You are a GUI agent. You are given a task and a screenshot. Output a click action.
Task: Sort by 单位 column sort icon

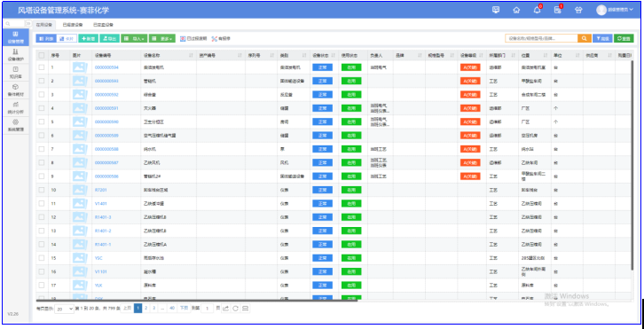(577, 55)
